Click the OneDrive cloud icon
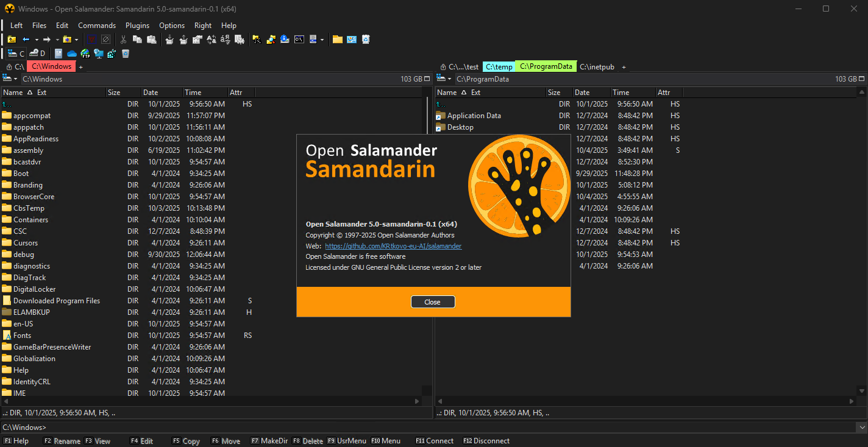868x447 pixels. (71, 54)
